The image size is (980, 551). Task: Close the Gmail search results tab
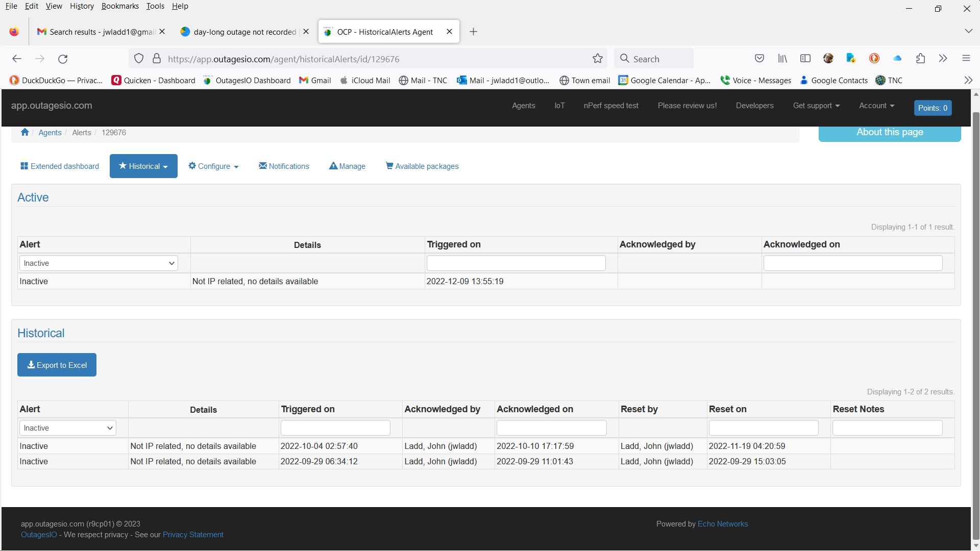pos(162,32)
